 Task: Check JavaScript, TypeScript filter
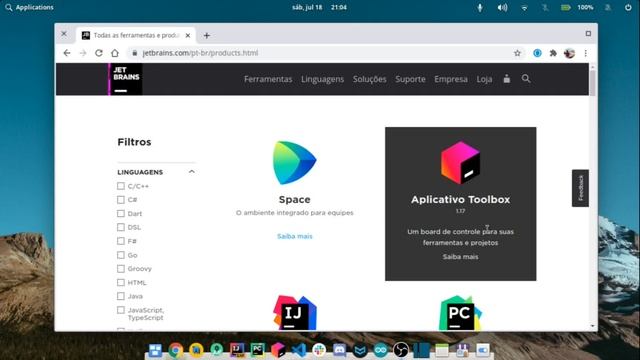[121, 310]
